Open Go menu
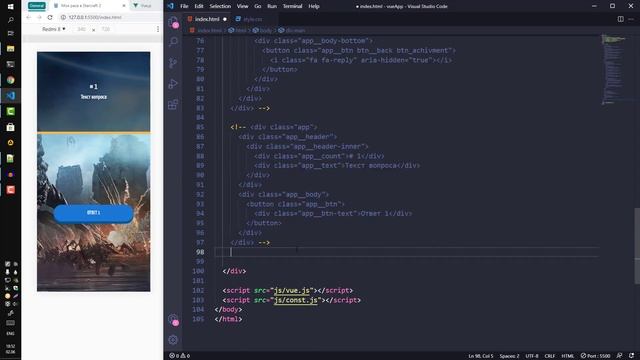 pos(258,6)
